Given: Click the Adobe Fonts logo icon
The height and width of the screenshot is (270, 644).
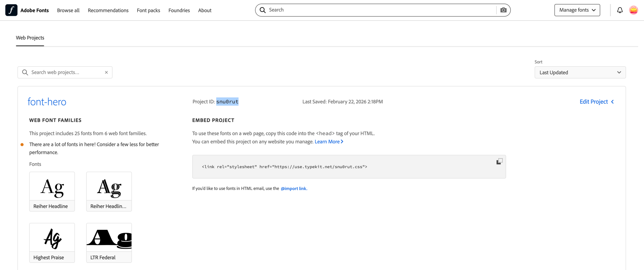Looking at the screenshot, I should pyautogui.click(x=11, y=10).
